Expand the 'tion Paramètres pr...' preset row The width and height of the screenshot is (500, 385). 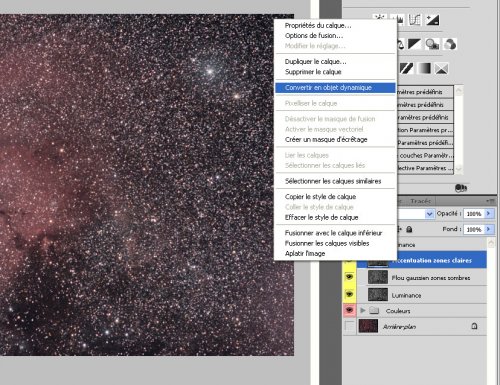(x=425, y=130)
